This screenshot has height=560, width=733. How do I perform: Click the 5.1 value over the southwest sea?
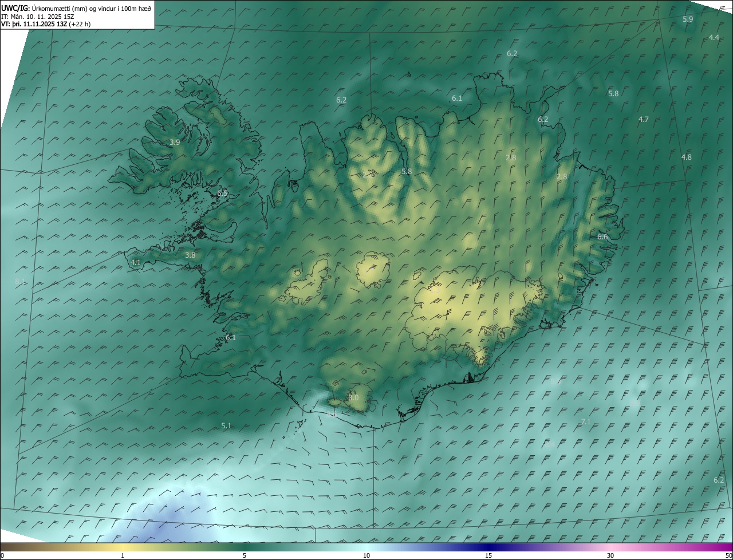click(x=226, y=425)
